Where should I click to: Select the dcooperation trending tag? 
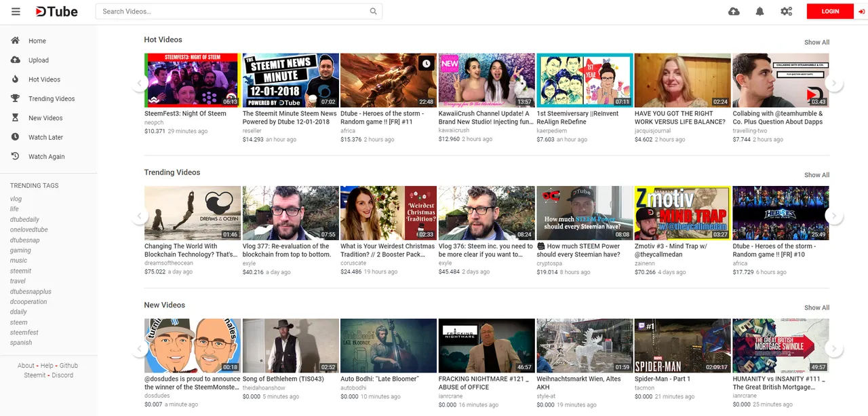28,301
